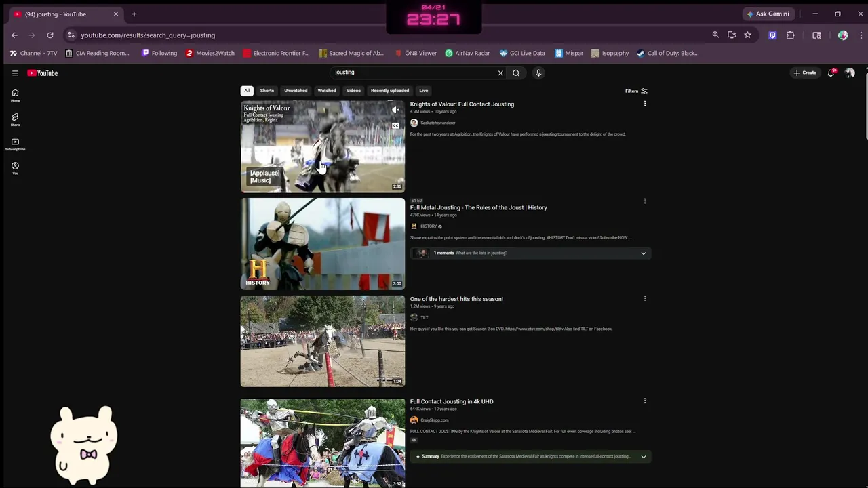Viewport: 868px width, 488px height.
Task: Click the Ask Gemini button
Action: (x=768, y=14)
